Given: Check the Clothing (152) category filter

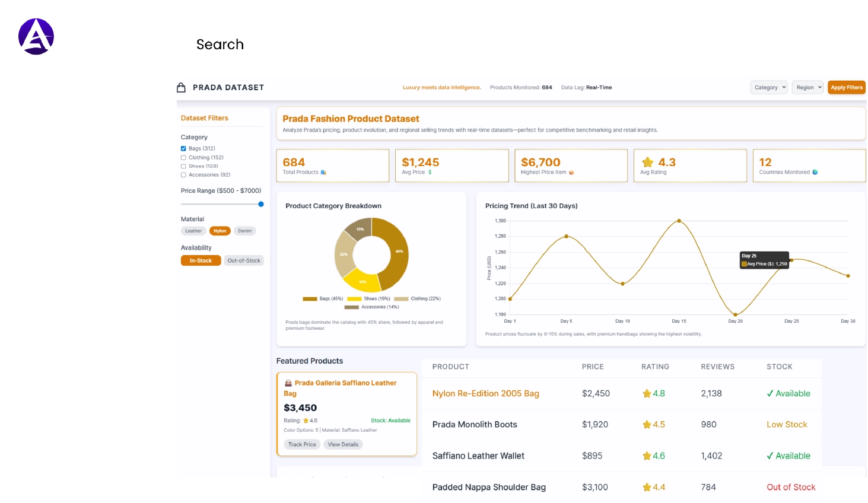Looking at the screenshot, I should tap(183, 157).
